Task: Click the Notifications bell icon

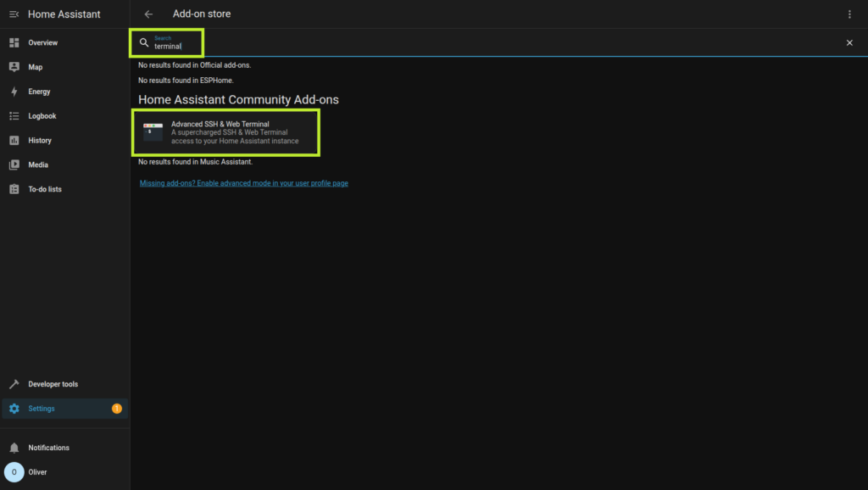Action: pyautogui.click(x=14, y=448)
